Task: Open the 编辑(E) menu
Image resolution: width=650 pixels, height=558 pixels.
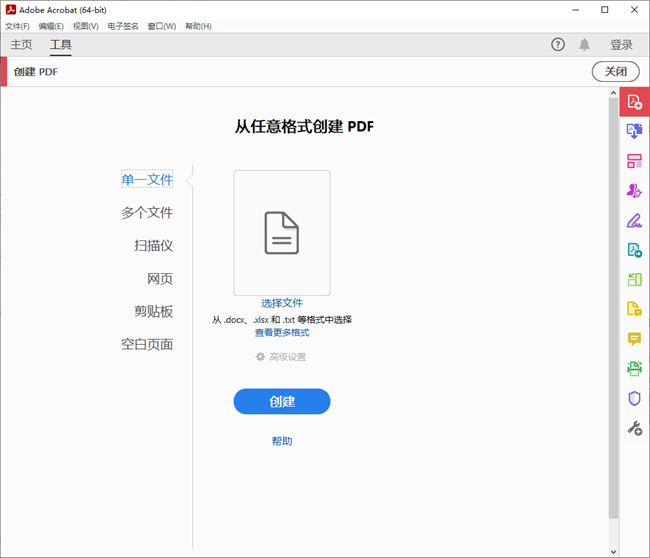Action: 51,27
